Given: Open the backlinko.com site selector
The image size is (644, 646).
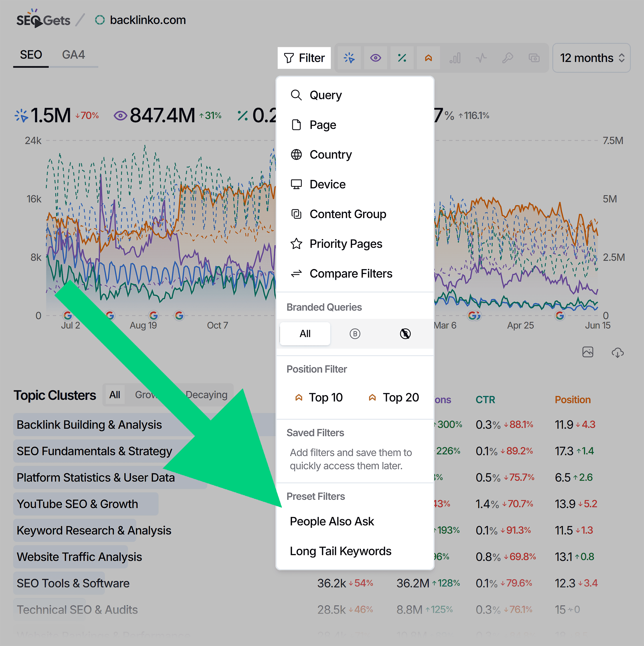Looking at the screenshot, I should tap(140, 20).
